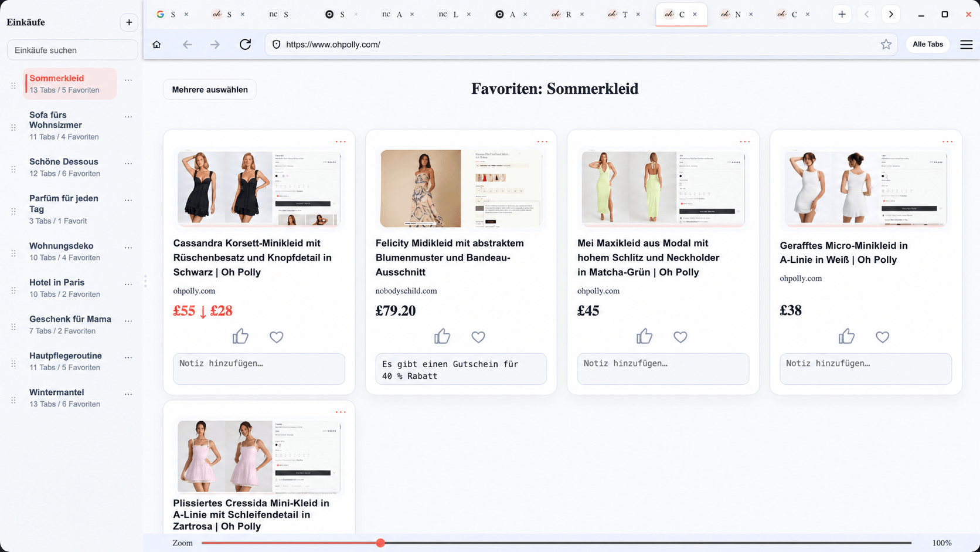Navigate back in browser history
Viewport: 980px width, 552px height.
click(x=187, y=45)
